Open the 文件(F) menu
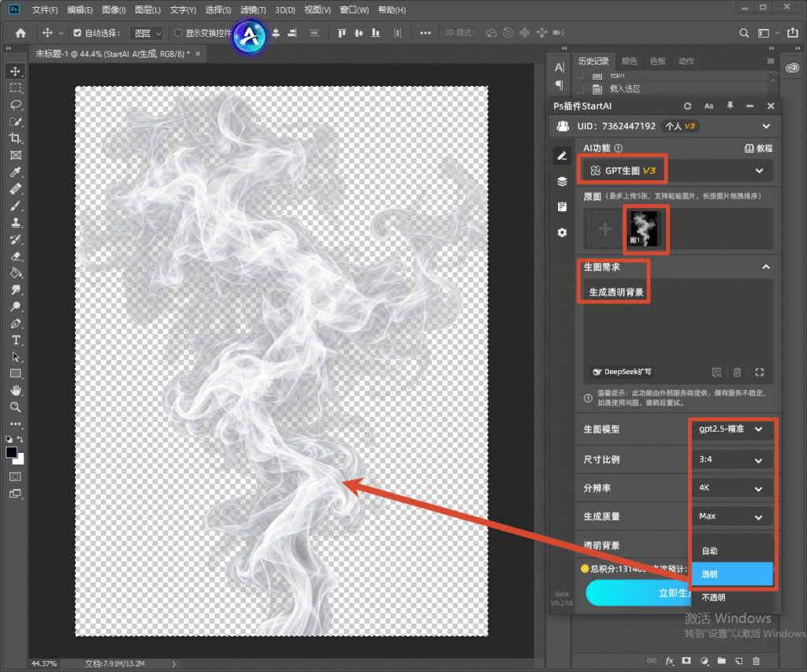This screenshot has height=672, width=807. click(45, 9)
